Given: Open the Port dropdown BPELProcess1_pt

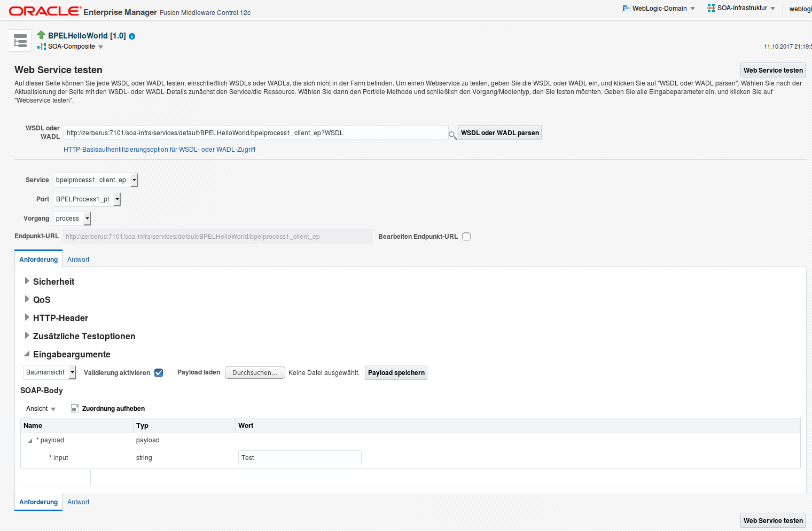Looking at the screenshot, I should tap(117, 199).
